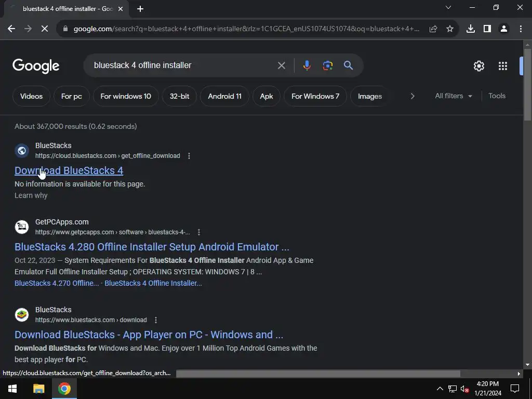Select the Videos filter chip
This screenshot has height=399, width=532.
[31, 96]
